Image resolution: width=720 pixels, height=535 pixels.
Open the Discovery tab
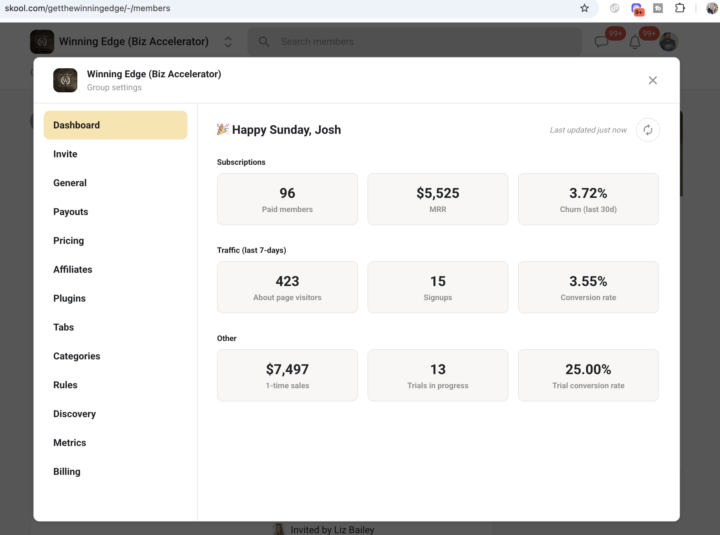[115, 414]
